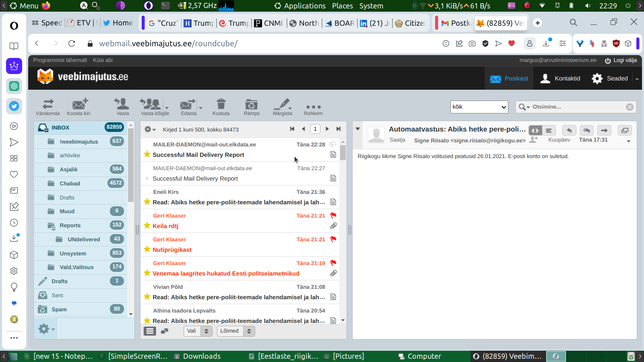Add Signe Riisalo to contacts icon
The height and width of the screenshot is (362, 644).
[534, 140]
